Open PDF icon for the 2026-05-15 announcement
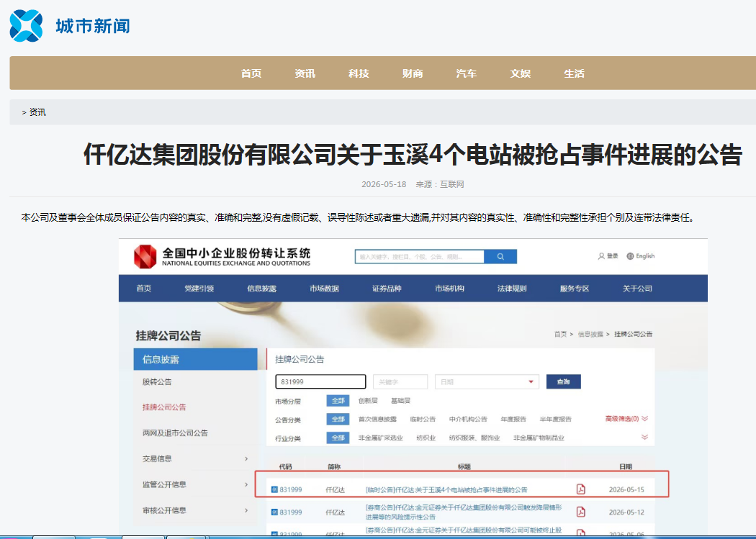Image resolution: width=756 pixels, height=539 pixels. 581,489
